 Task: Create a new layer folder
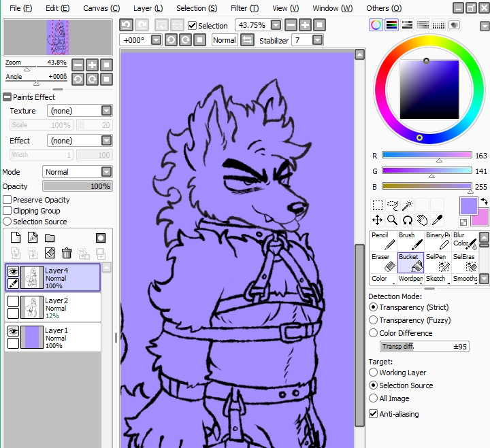pos(50,237)
